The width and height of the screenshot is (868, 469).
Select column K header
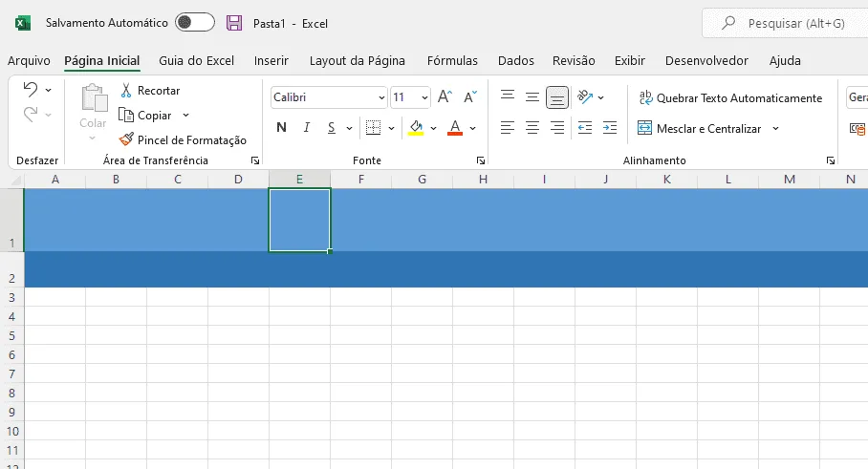tap(667, 180)
